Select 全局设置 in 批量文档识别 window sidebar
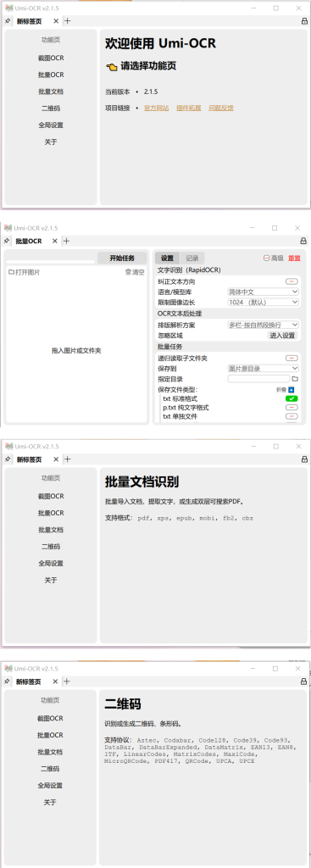Screen dimensions: 311x868 pos(50,564)
